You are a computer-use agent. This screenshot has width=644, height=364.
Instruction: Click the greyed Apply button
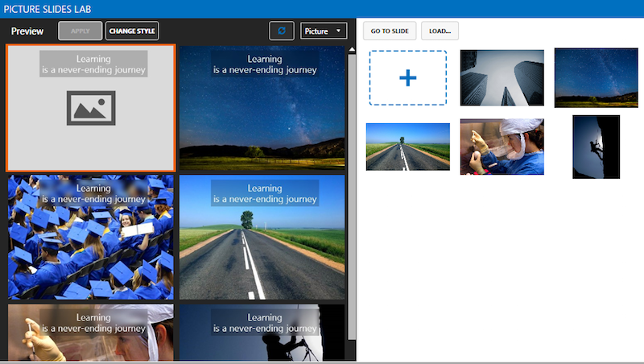(80, 31)
